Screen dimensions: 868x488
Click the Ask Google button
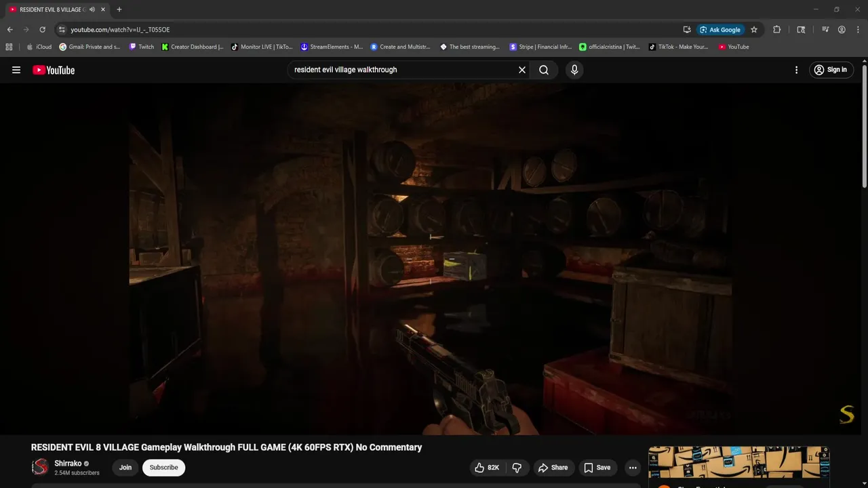tap(720, 30)
